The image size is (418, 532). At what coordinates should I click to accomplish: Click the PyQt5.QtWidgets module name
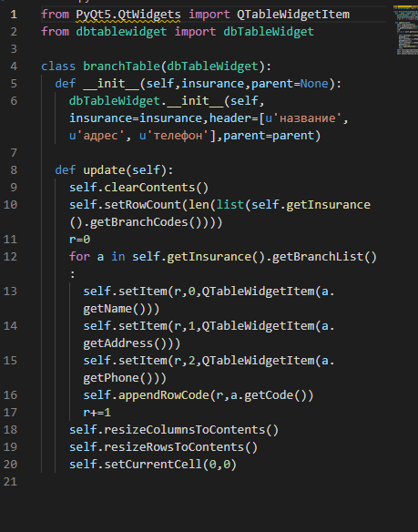(x=128, y=15)
